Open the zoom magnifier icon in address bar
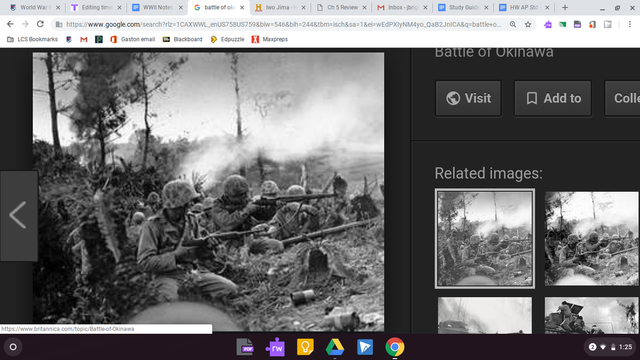Image resolution: width=640 pixels, height=360 pixels. coord(513,24)
